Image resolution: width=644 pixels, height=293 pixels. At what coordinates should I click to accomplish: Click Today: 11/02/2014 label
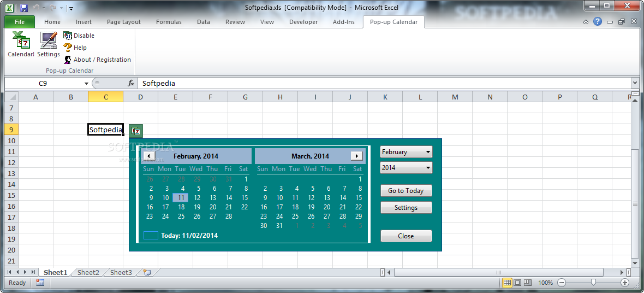click(189, 236)
